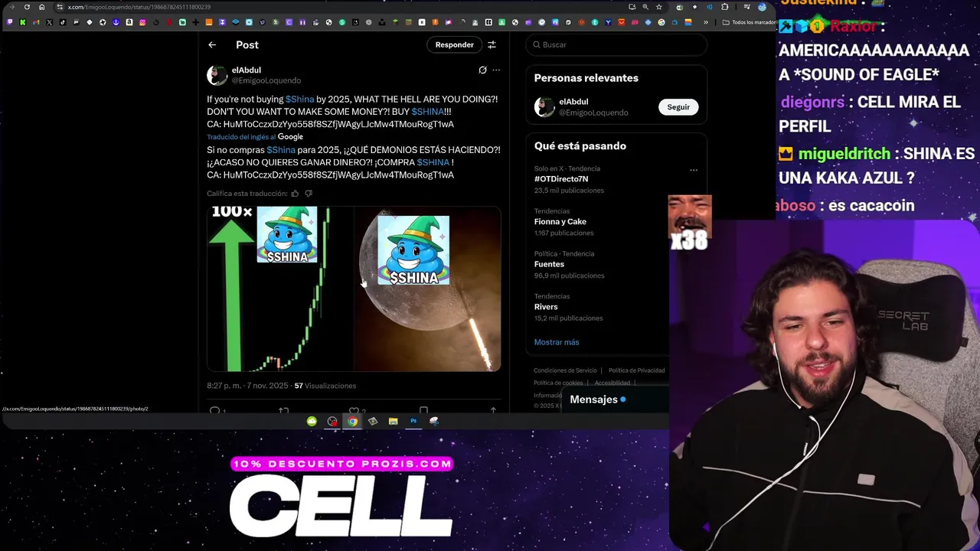
Task: Click the share arrow icon under the post
Action: [493, 410]
